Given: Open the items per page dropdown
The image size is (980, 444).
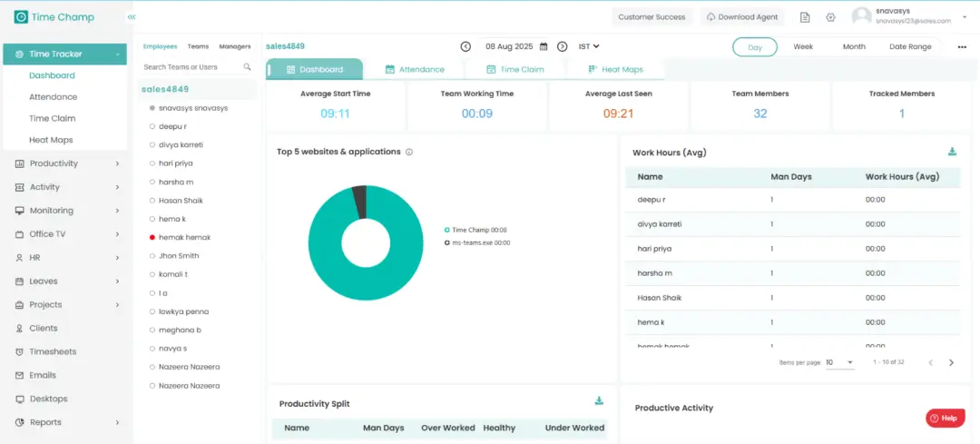Looking at the screenshot, I should [839, 362].
